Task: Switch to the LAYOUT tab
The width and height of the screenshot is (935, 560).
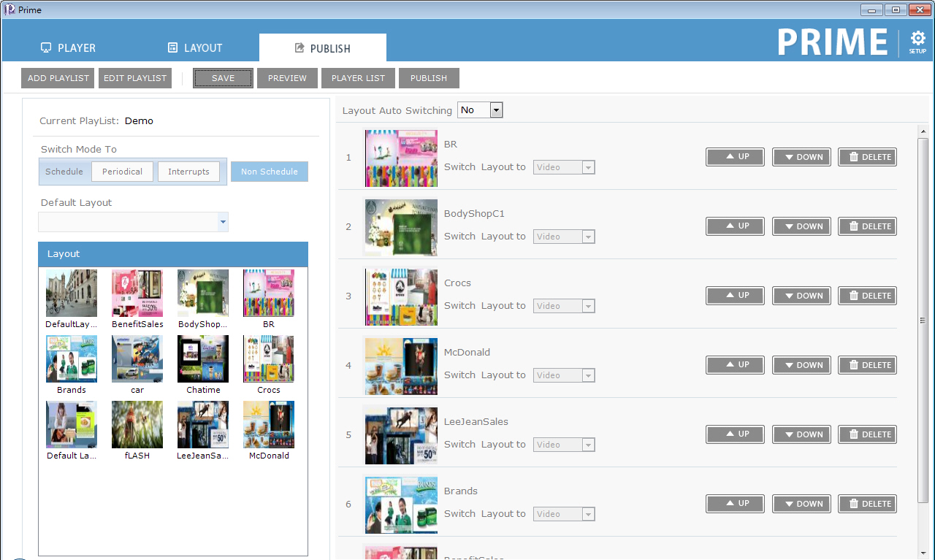Action: pyautogui.click(x=195, y=48)
